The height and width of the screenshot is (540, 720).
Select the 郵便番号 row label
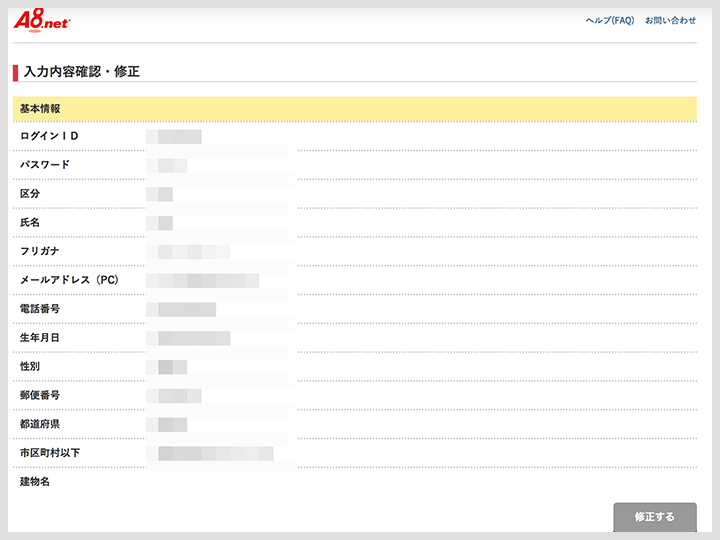pyautogui.click(x=40, y=396)
